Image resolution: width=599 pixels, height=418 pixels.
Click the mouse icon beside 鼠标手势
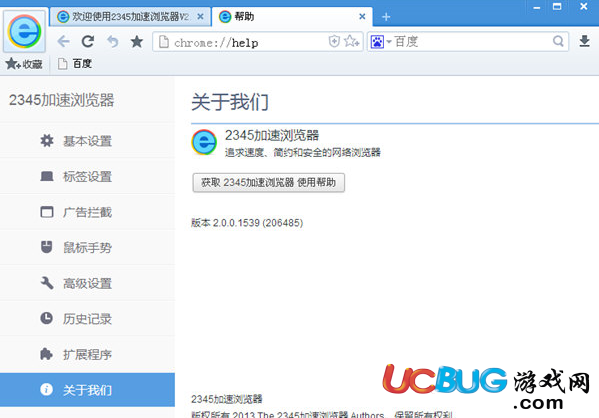(47, 247)
